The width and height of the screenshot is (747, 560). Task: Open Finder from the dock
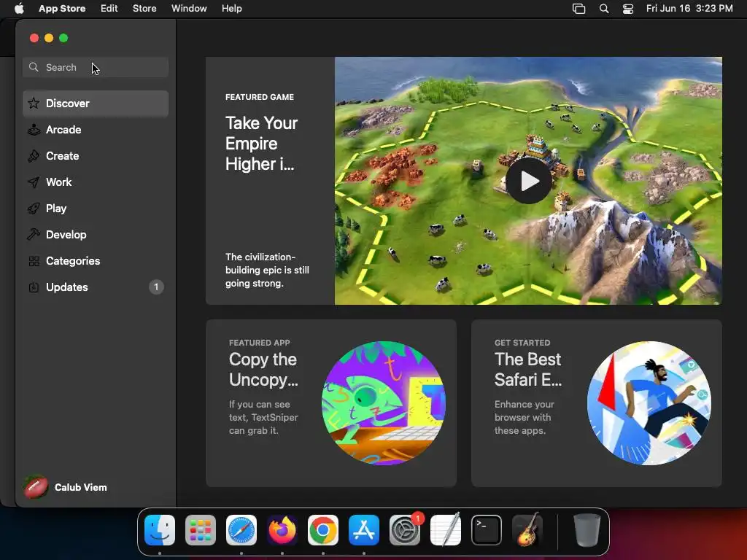(160, 530)
